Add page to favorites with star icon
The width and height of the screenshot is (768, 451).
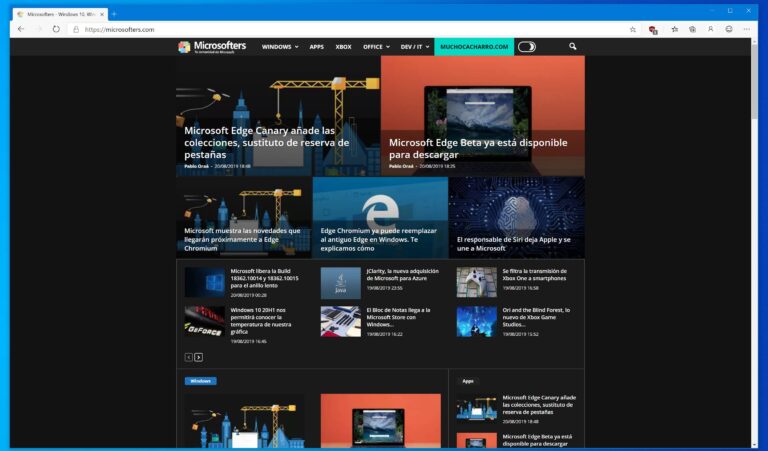(x=632, y=29)
